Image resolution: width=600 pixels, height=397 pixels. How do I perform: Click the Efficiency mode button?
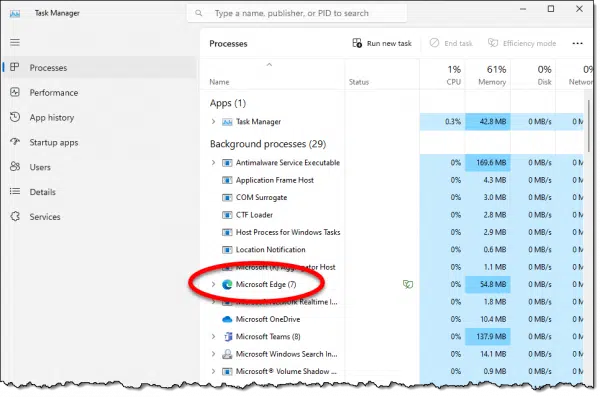[x=522, y=43]
